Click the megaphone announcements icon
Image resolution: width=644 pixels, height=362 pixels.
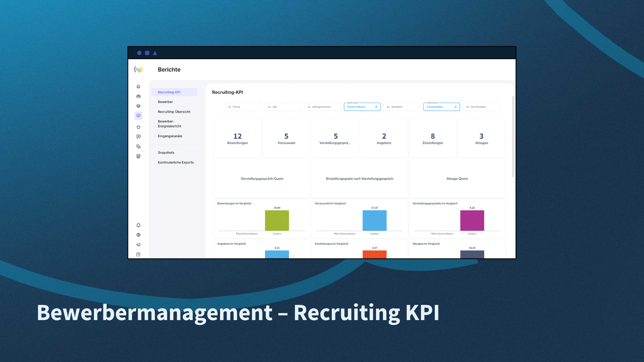138,245
